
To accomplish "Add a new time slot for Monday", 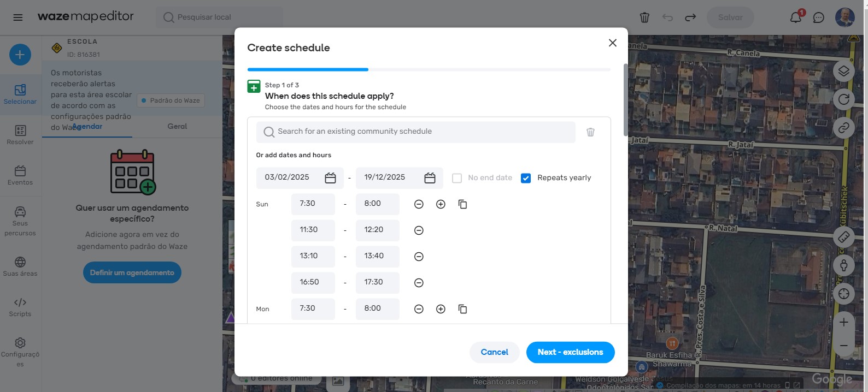I will [441, 309].
